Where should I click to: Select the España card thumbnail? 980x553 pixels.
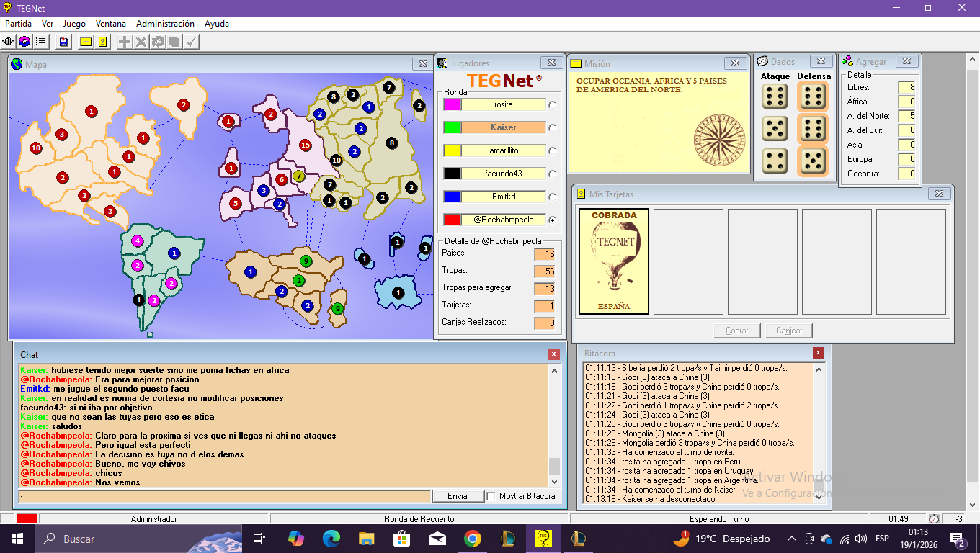click(614, 261)
